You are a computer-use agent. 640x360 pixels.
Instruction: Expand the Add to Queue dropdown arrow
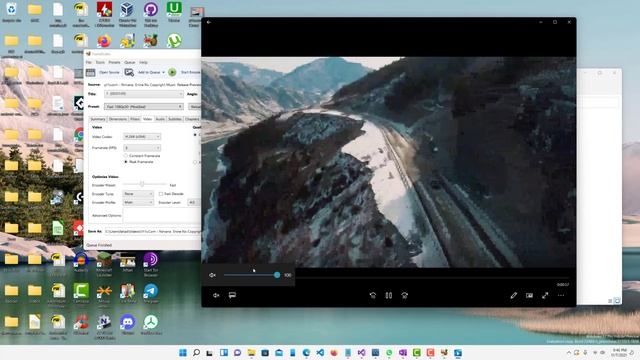(163, 72)
